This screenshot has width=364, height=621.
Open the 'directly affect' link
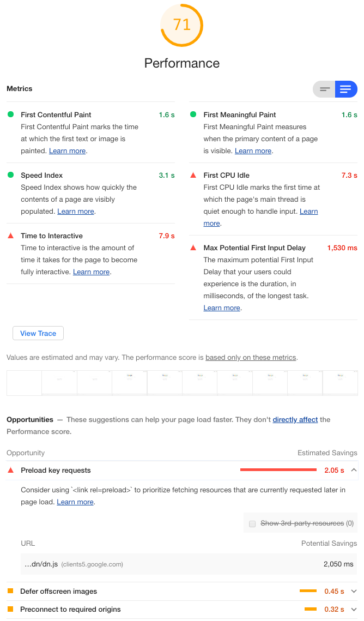pyautogui.click(x=295, y=420)
